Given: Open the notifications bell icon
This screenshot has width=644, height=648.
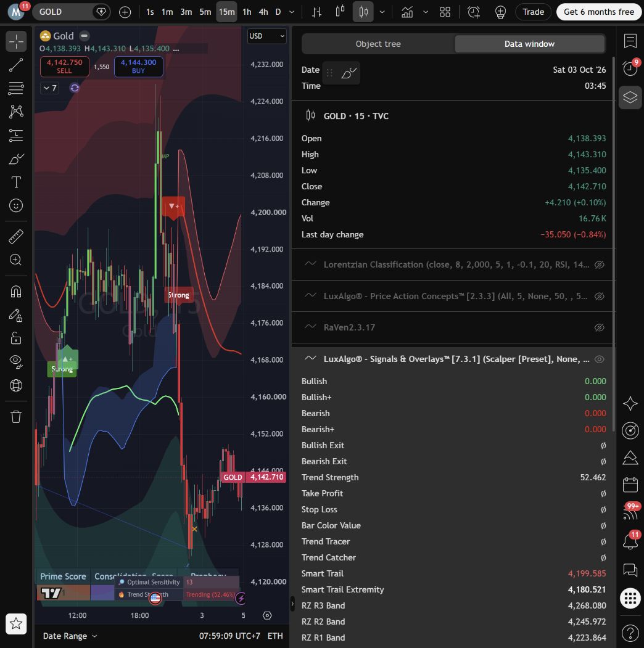Looking at the screenshot, I should point(630,541).
